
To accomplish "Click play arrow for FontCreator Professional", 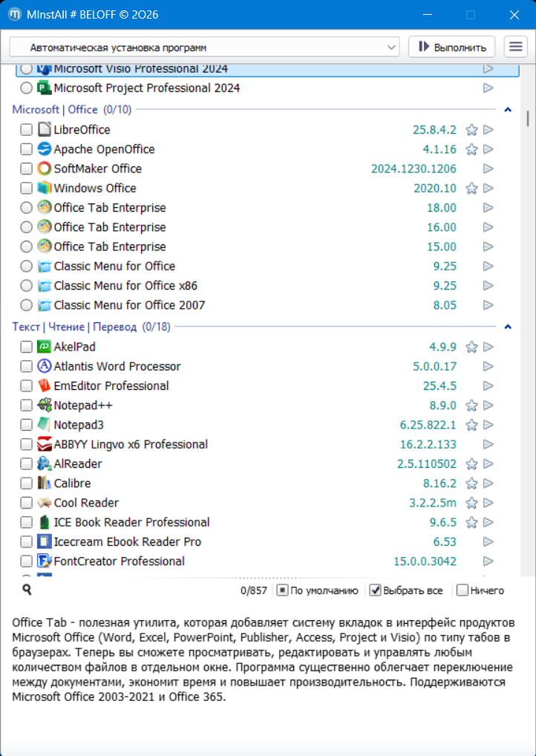I will (488, 561).
